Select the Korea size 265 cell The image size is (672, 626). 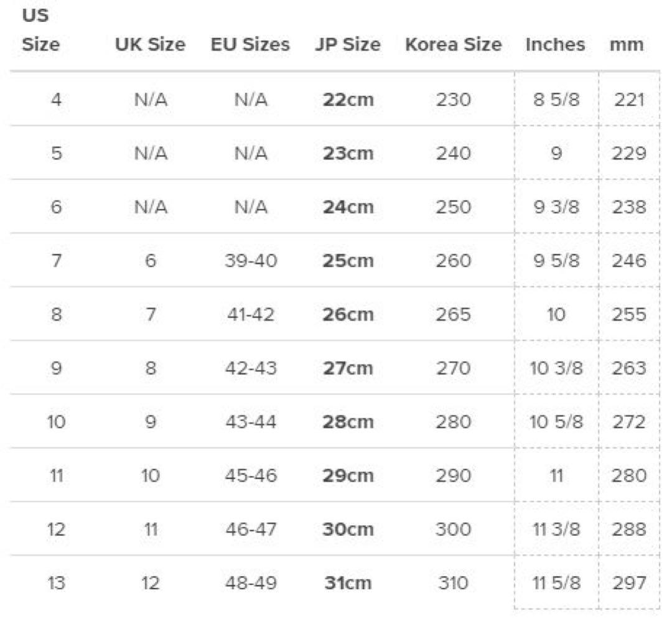click(454, 314)
